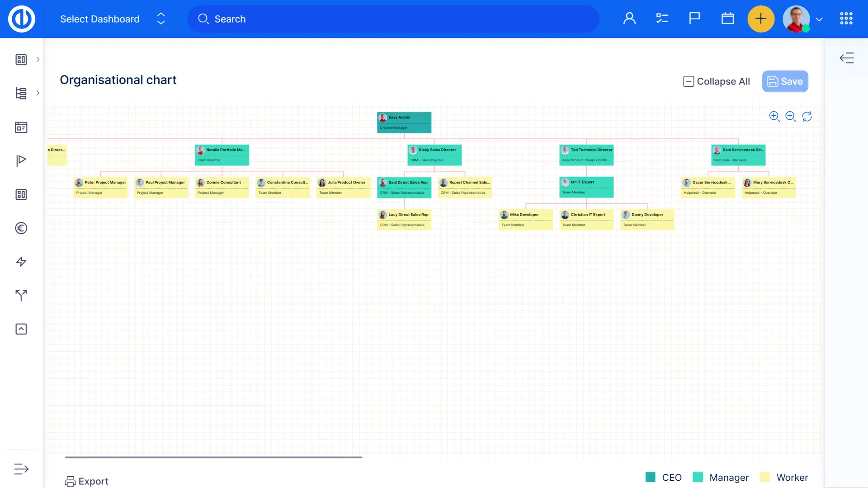Image resolution: width=868 pixels, height=488 pixels.
Task: Toggle Collapse All chart nodes
Action: coord(716,81)
